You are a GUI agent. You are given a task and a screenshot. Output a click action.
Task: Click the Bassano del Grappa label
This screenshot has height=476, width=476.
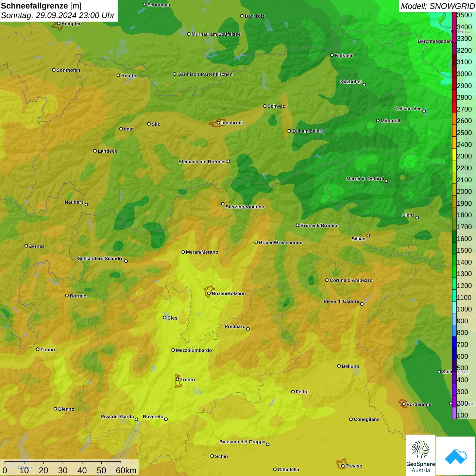[242, 442]
